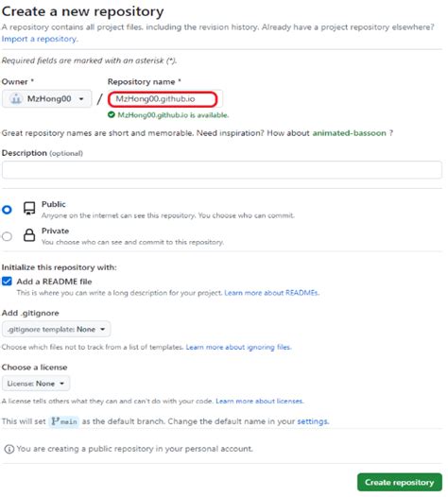Click the Create repository button
This screenshot has width=448, height=497.
click(400, 483)
